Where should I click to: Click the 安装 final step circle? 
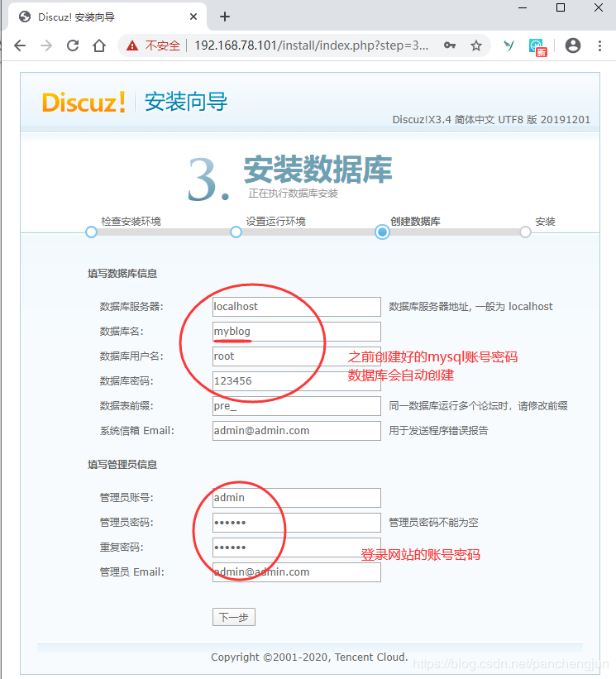pyautogui.click(x=526, y=232)
